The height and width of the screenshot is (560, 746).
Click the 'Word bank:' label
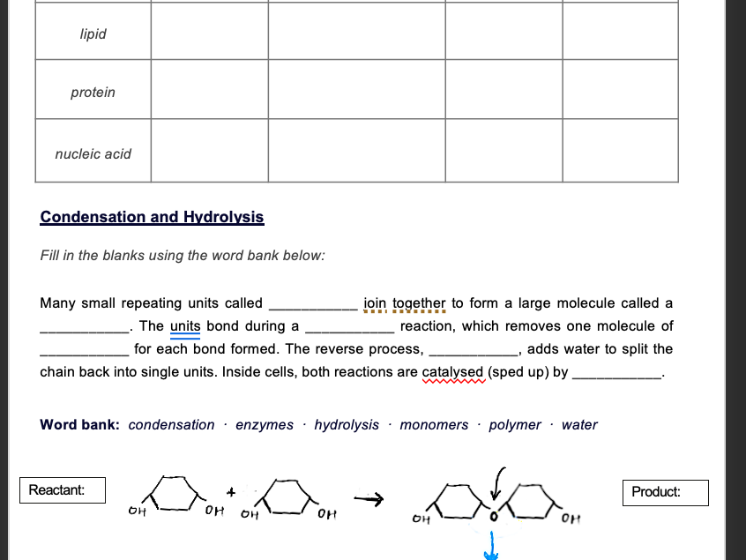(x=79, y=424)
